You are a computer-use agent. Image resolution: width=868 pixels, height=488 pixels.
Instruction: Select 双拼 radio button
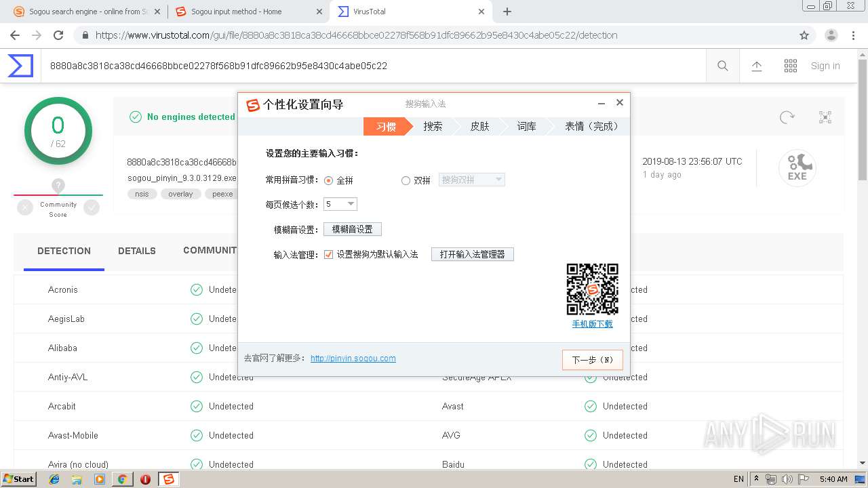[406, 180]
